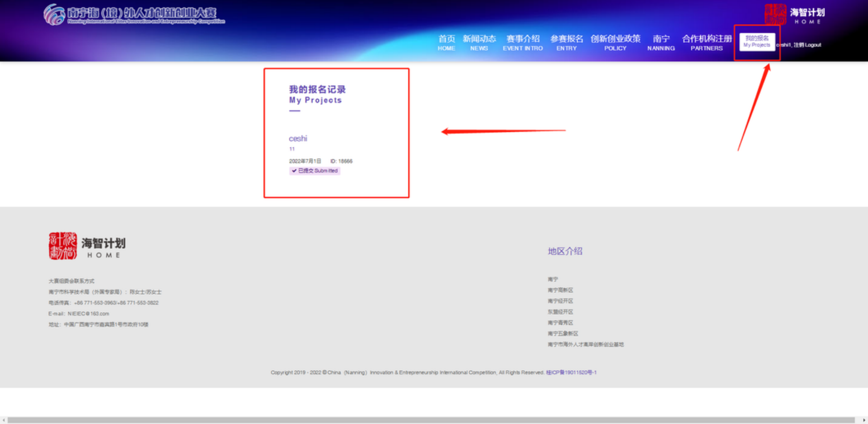Click the E-mail NIEIEC@163.com line

pyautogui.click(x=79, y=314)
